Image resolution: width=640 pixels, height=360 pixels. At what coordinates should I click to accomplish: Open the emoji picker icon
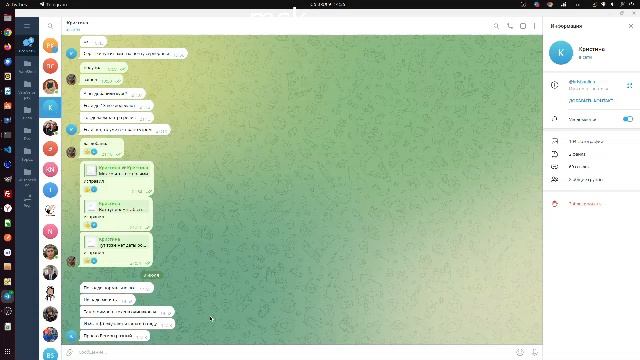tap(520, 352)
